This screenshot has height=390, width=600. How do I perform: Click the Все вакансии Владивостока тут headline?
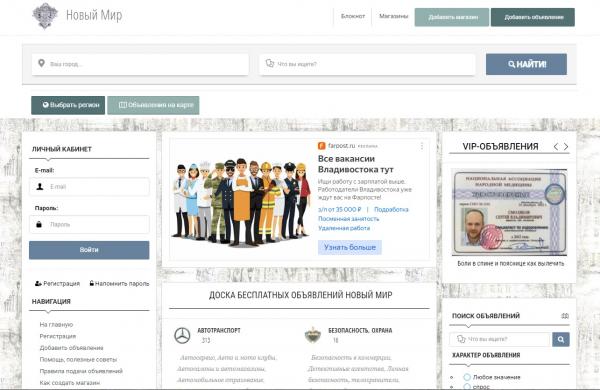pyautogui.click(x=356, y=164)
